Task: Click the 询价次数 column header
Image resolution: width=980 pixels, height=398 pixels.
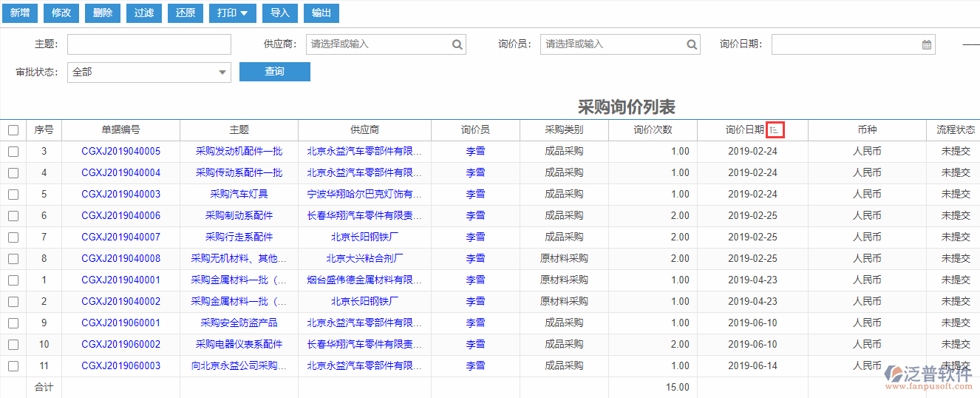Action: (x=653, y=130)
